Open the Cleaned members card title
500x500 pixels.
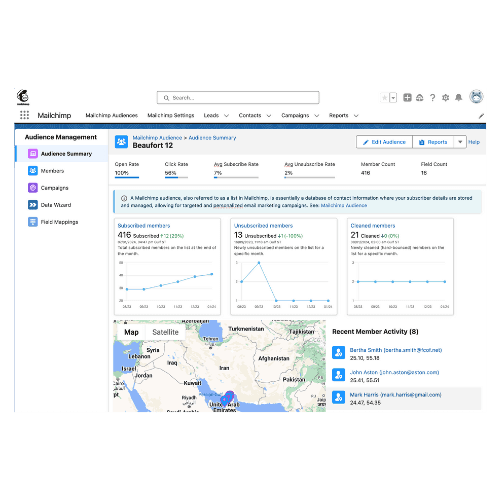click(x=373, y=226)
